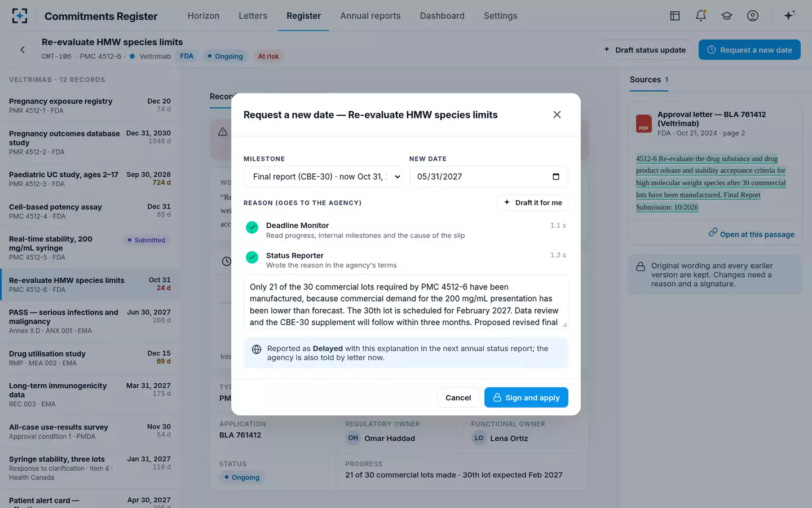Open the sparkle AI assistant icon
The height and width of the screenshot is (508, 812).
click(x=789, y=15)
